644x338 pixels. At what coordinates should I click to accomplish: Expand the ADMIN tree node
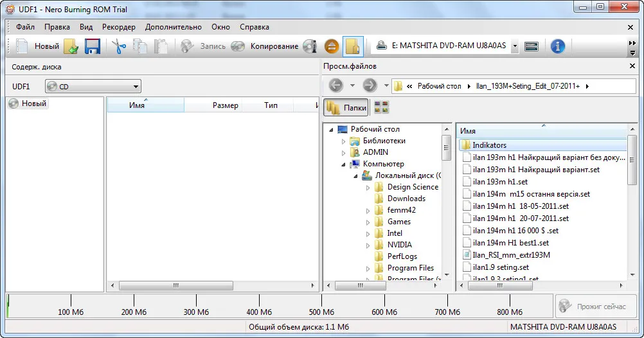(x=343, y=153)
